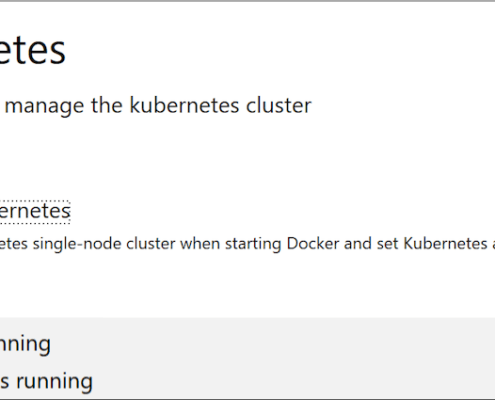495x400 pixels.
Task: Click the 's running' status line
Action: (46, 382)
